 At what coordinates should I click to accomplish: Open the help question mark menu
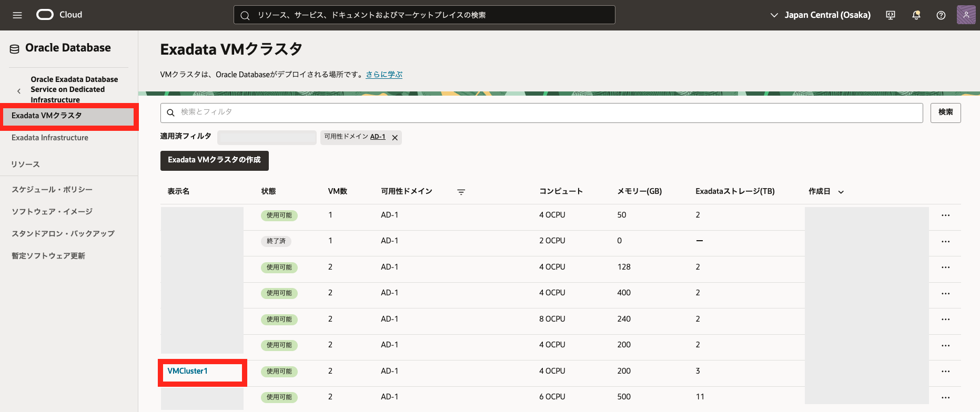point(941,15)
